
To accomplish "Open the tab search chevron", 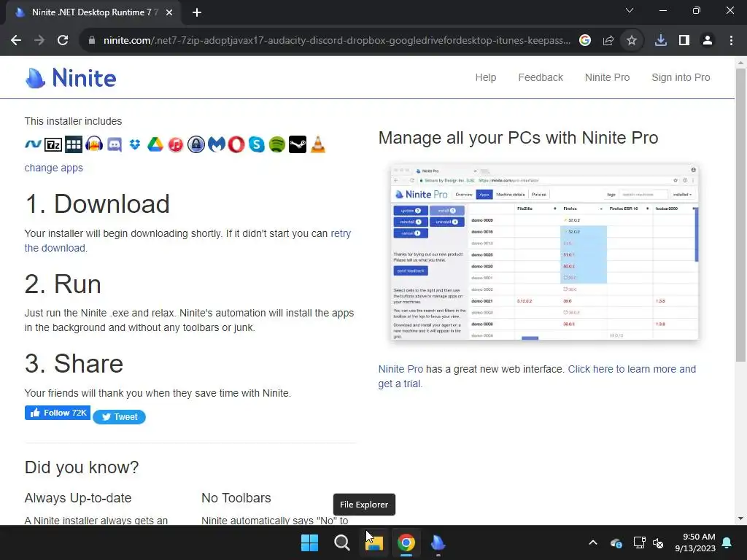I will point(630,10).
